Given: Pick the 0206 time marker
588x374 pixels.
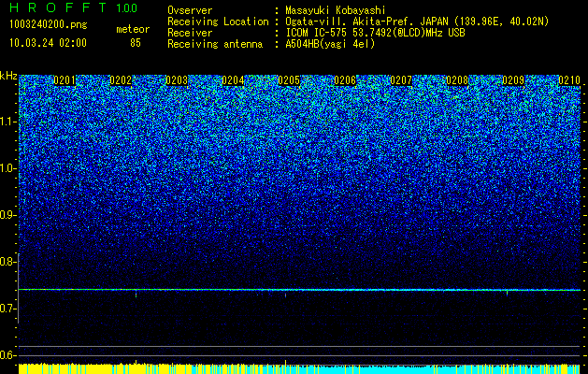Looking at the screenshot, I should pyautogui.click(x=345, y=80).
